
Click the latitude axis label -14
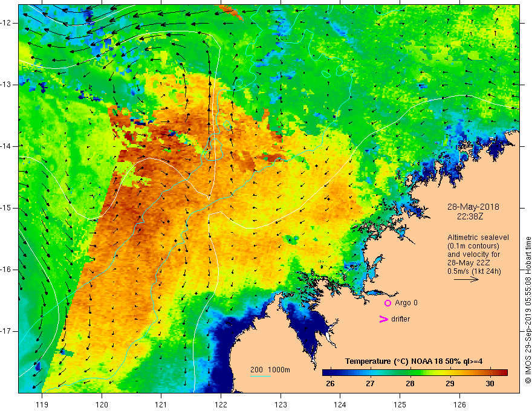(7, 146)
